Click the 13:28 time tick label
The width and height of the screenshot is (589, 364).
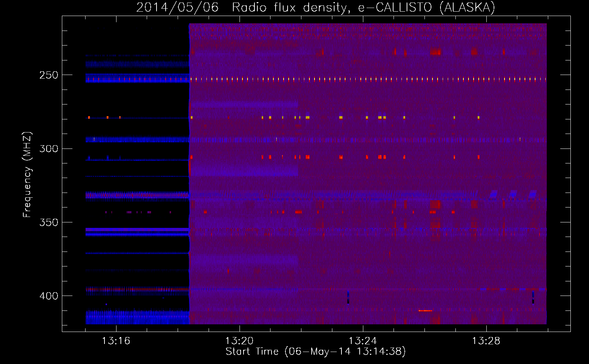[486, 341]
